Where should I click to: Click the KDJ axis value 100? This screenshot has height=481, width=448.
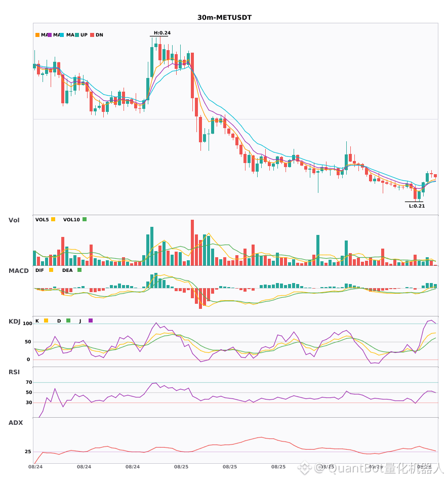click(x=28, y=324)
